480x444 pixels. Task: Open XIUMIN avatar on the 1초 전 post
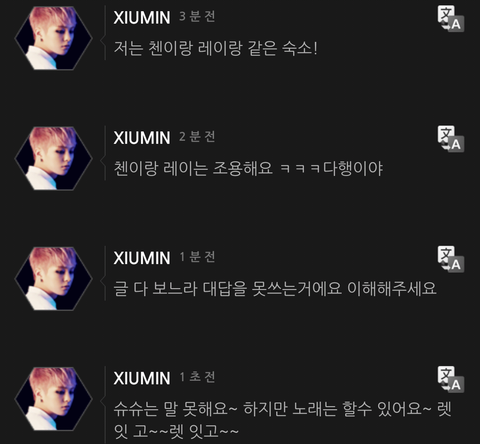click(x=54, y=399)
